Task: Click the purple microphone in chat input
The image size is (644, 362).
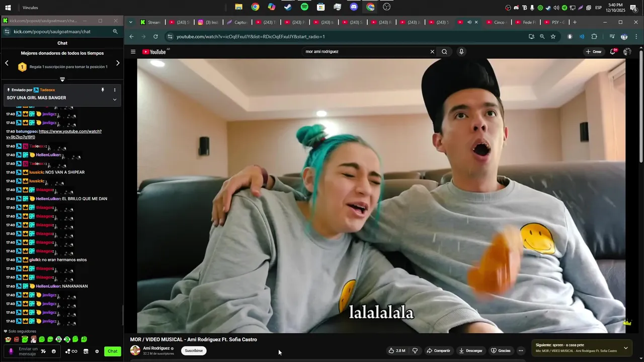Action: pos(11,351)
